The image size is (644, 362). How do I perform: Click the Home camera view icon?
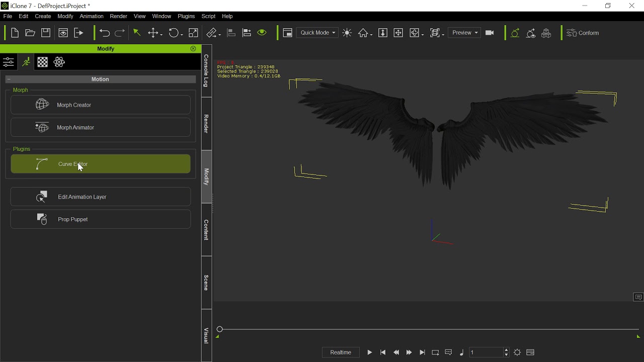pos(363,33)
